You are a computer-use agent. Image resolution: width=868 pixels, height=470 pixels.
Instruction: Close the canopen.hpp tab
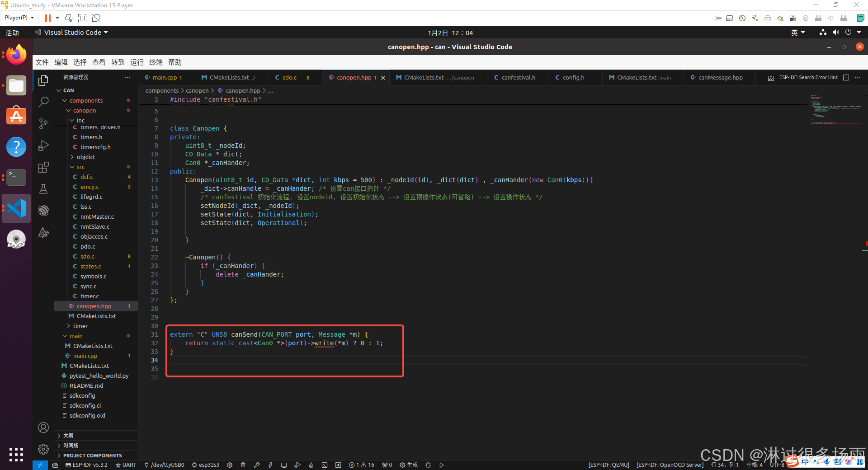[x=383, y=78]
